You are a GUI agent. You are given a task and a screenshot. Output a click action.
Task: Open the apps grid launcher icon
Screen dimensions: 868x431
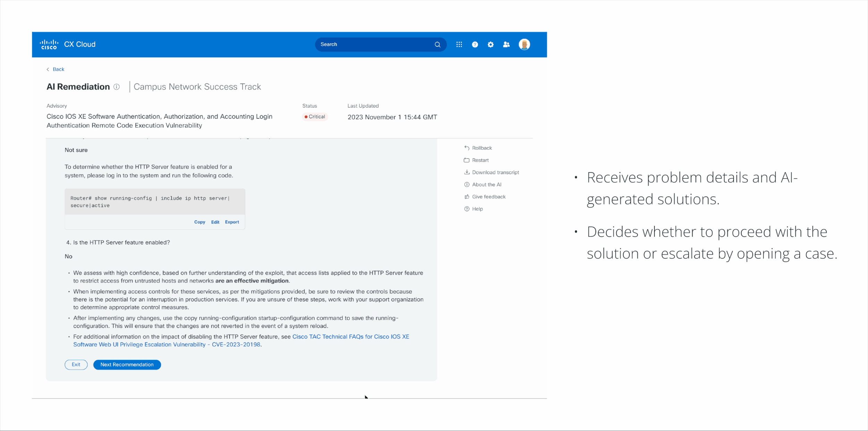click(x=459, y=44)
